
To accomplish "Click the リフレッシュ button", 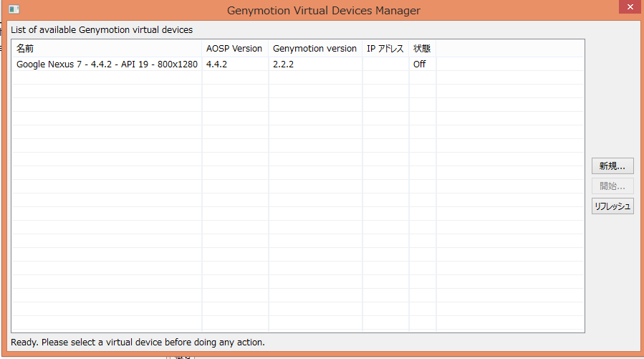I will tap(612, 206).
